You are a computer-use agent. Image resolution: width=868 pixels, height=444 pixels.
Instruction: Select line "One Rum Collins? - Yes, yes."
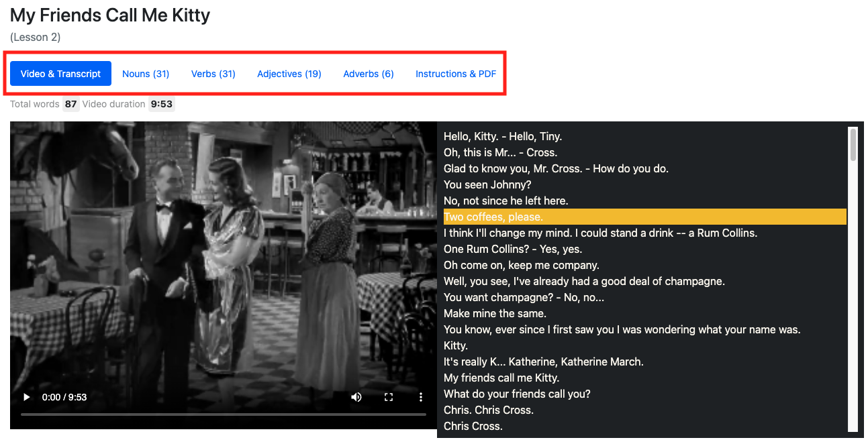513,249
